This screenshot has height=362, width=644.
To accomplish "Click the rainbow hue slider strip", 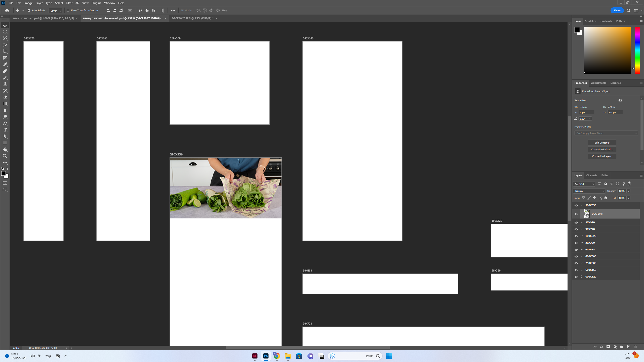I will [x=637, y=50].
